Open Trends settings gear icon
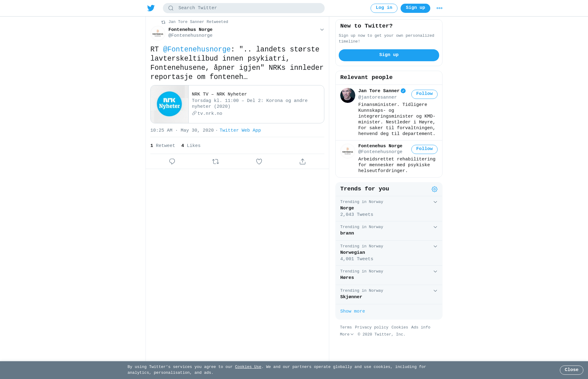Viewport: 588px width, 379px height. [435, 189]
